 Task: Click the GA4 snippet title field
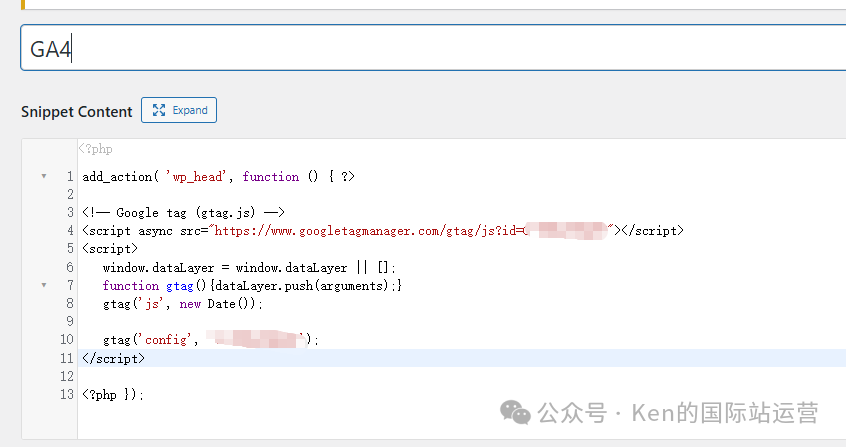433,48
